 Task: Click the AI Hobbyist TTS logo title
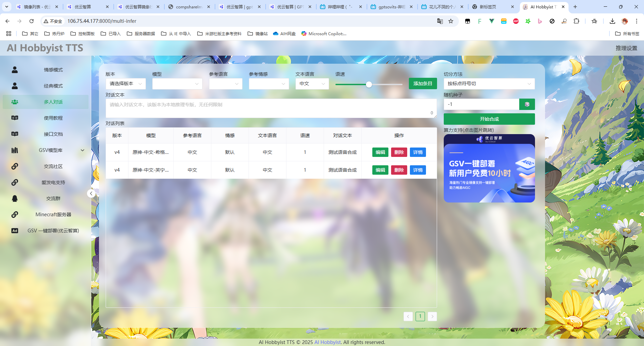click(x=45, y=48)
